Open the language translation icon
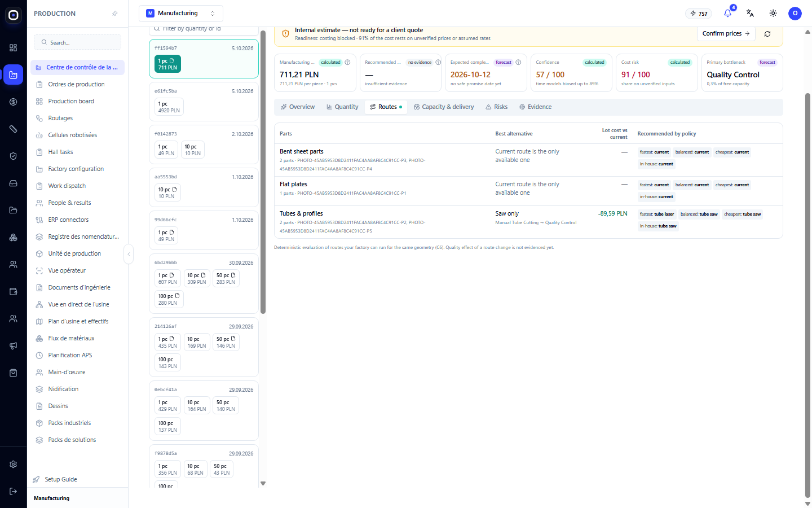This screenshot has width=812, height=508. tap(750, 13)
